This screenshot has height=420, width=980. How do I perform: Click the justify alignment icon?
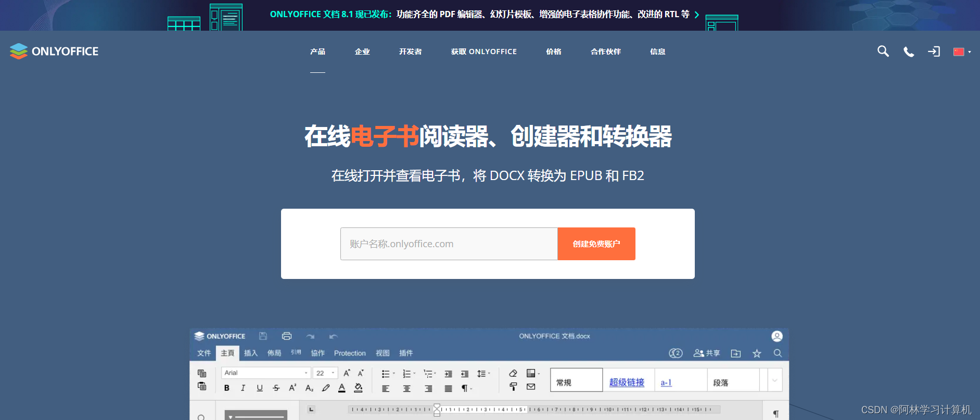point(448,388)
